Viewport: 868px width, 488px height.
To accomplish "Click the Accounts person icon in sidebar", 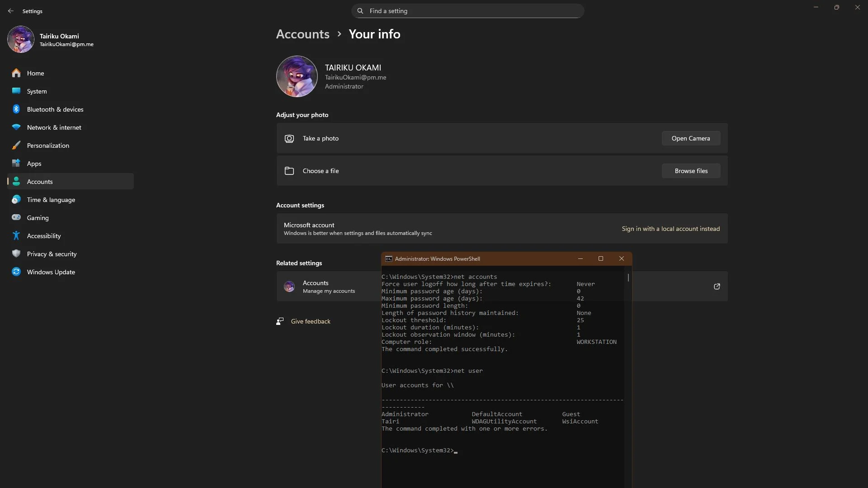I will pos(16,182).
